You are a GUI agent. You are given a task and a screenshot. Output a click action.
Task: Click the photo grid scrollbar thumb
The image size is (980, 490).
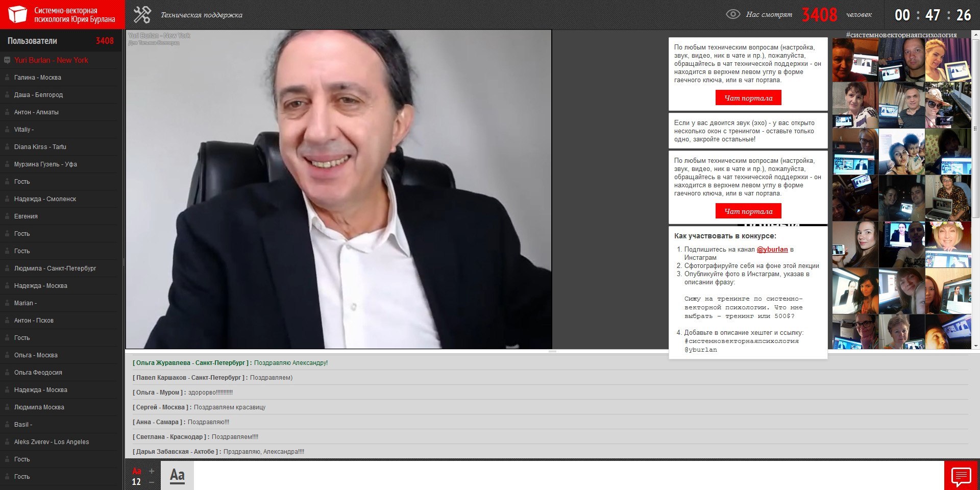(976, 129)
